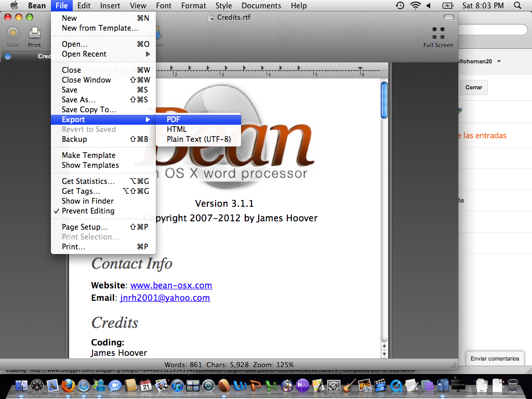This screenshot has height=399, width=532.
Task: Choose Get Tags… menu item
Action: (103, 191)
